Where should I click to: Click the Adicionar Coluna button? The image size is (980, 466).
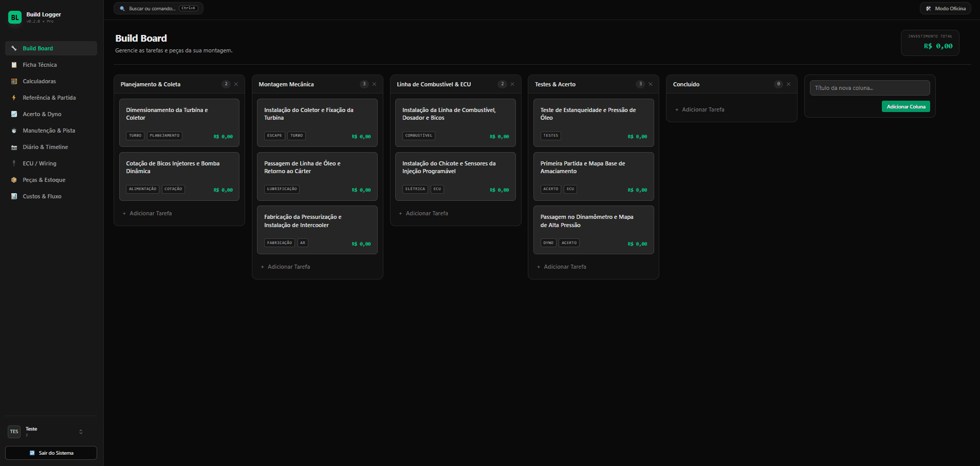tap(905, 106)
